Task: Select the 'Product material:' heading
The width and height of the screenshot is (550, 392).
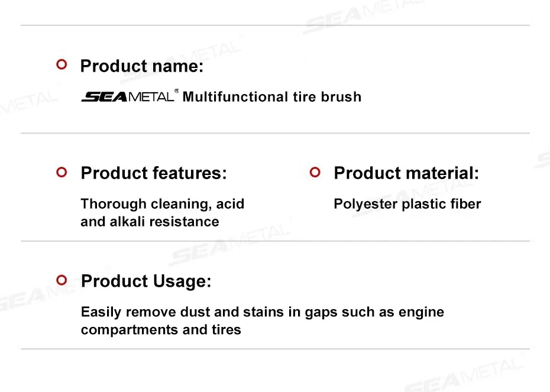Action: click(x=406, y=173)
